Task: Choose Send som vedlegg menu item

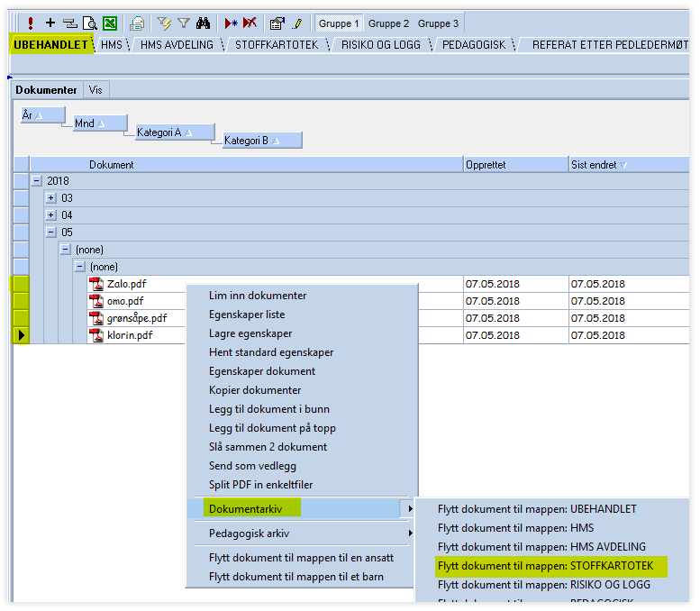Action: [252, 466]
